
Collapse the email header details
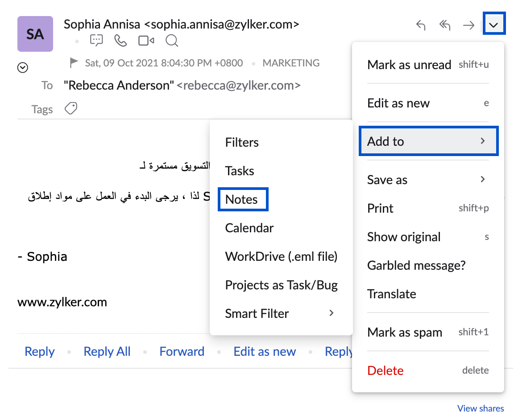(22, 68)
